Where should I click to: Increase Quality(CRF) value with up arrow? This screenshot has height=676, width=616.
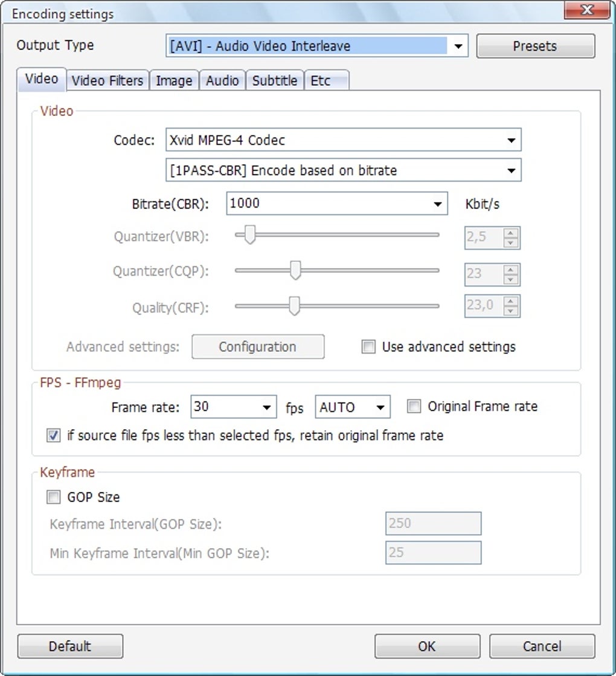[x=511, y=301]
